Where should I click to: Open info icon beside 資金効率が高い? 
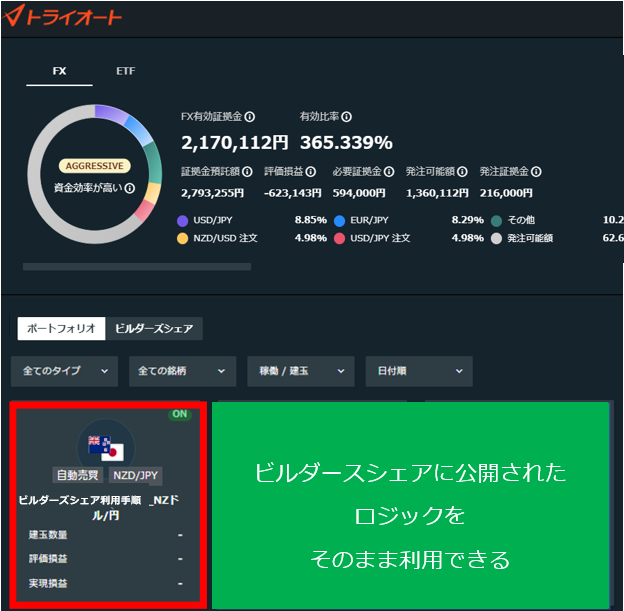pyautogui.click(x=130, y=188)
